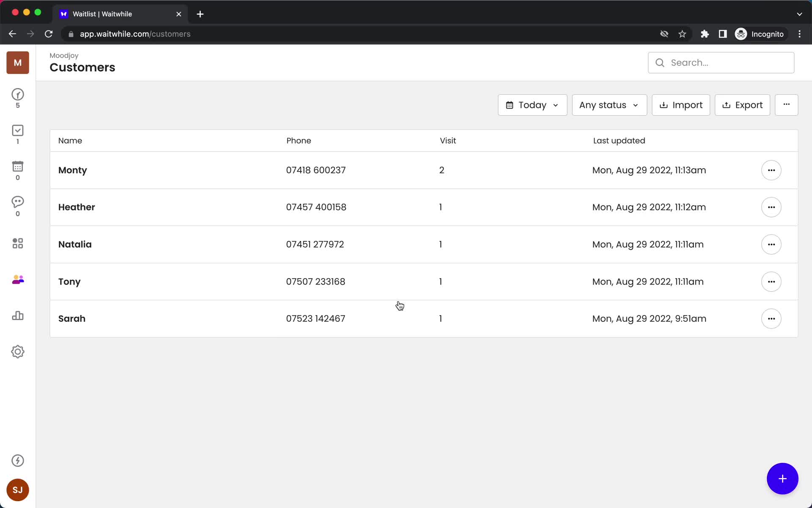Open the browser Extensions puzzle icon
The height and width of the screenshot is (508, 812).
pyautogui.click(x=705, y=34)
